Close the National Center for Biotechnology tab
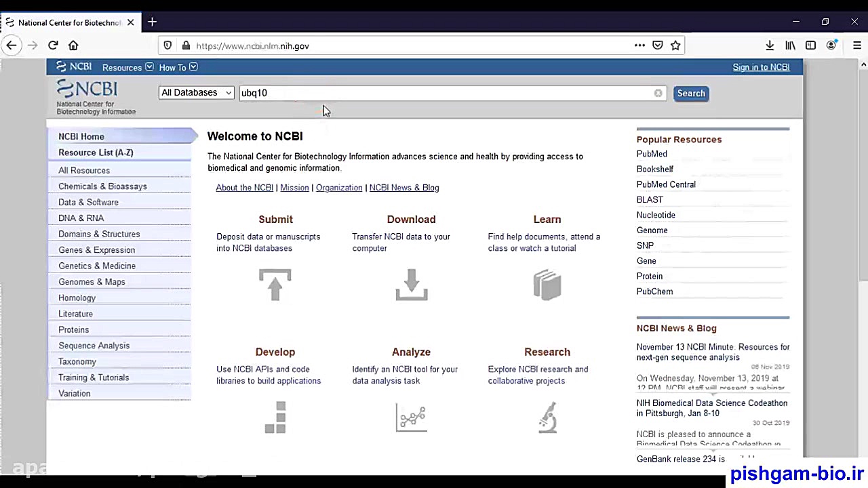The width and height of the screenshot is (868, 488). [x=130, y=22]
